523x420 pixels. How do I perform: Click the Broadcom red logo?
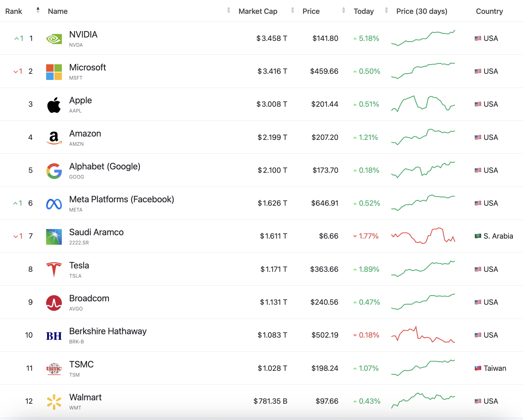pyautogui.click(x=54, y=303)
